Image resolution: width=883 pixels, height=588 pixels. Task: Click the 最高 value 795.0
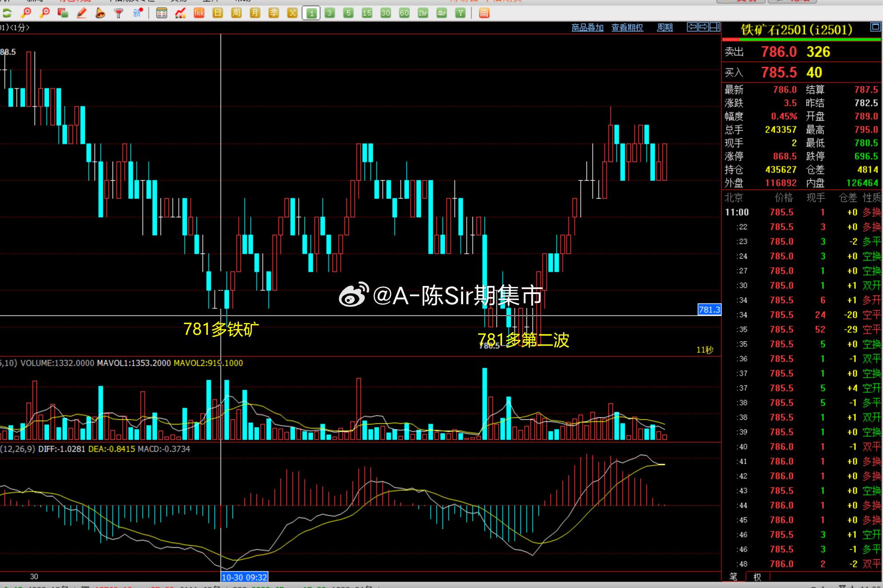[x=866, y=130]
